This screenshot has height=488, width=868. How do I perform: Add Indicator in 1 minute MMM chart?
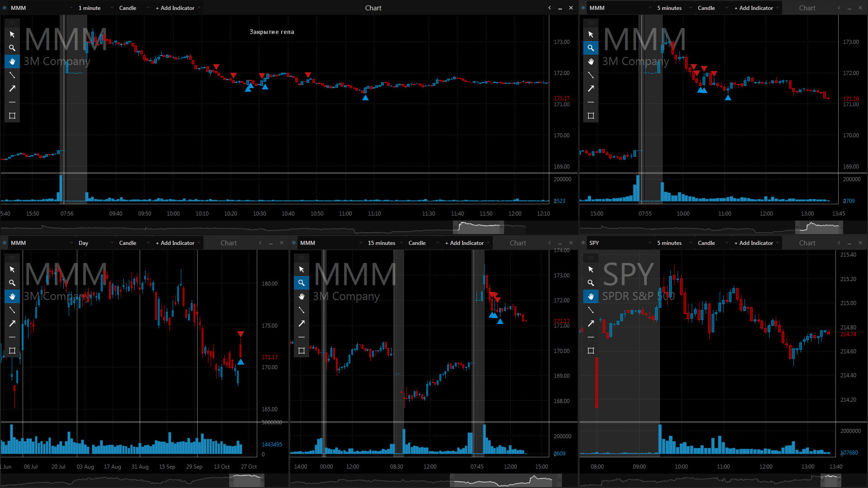177,8
